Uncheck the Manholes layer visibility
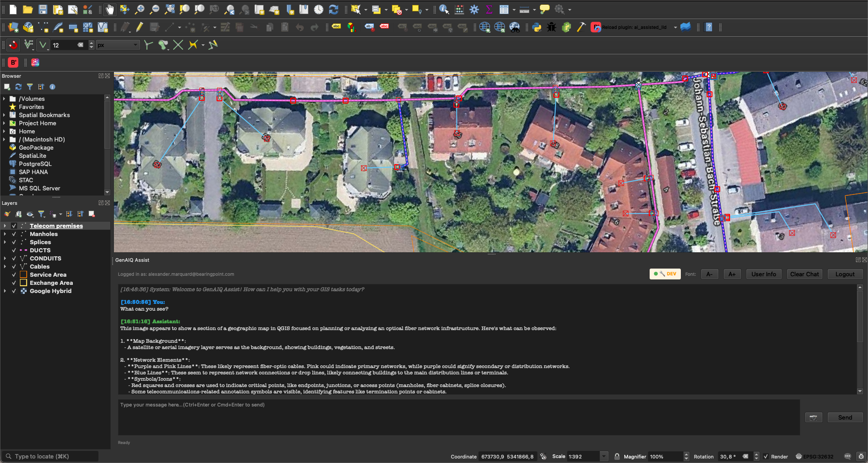The height and width of the screenshot is (463, 868). click(x=14, y=234)
